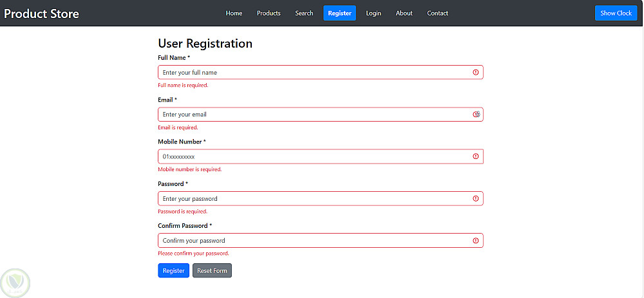Navigate to the Login page
The image size is (644, 298).
(x=374, y=13)
